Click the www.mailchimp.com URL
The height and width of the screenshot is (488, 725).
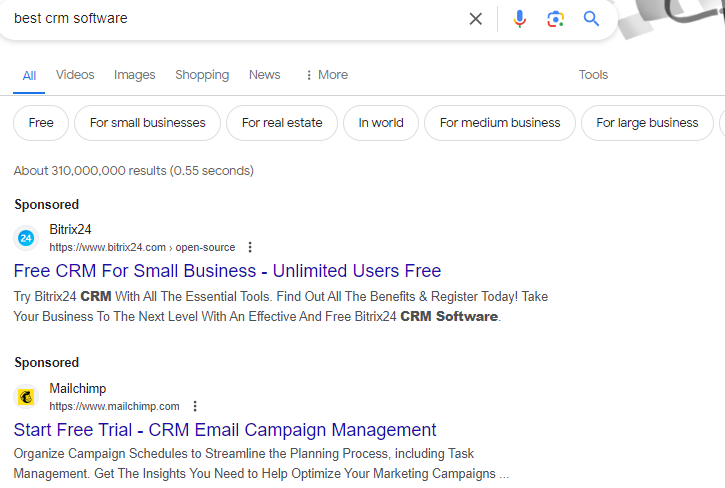tap(115, 406)
